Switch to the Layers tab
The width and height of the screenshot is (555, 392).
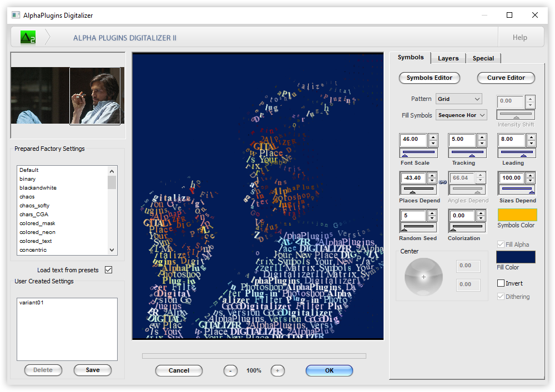448,58
